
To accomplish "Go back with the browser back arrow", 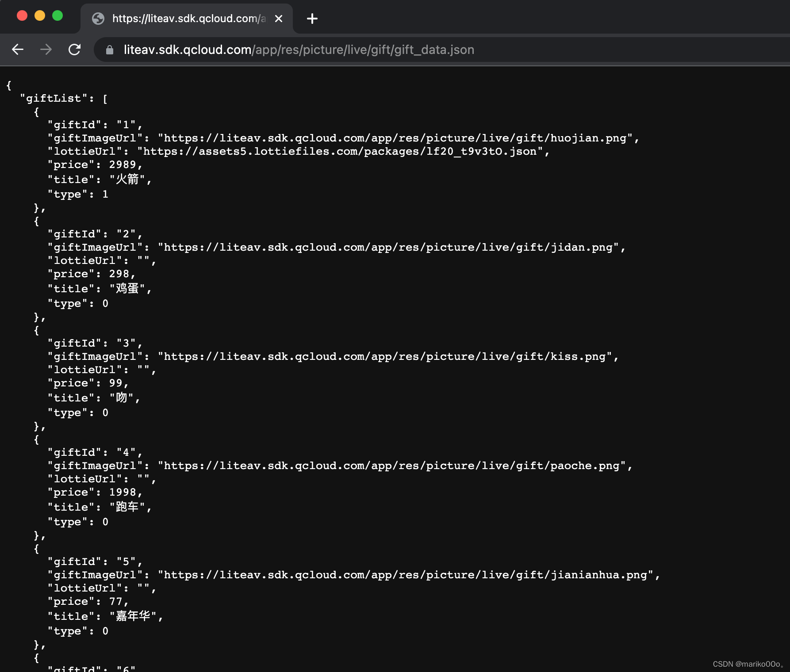I will [x=18, y=50].
